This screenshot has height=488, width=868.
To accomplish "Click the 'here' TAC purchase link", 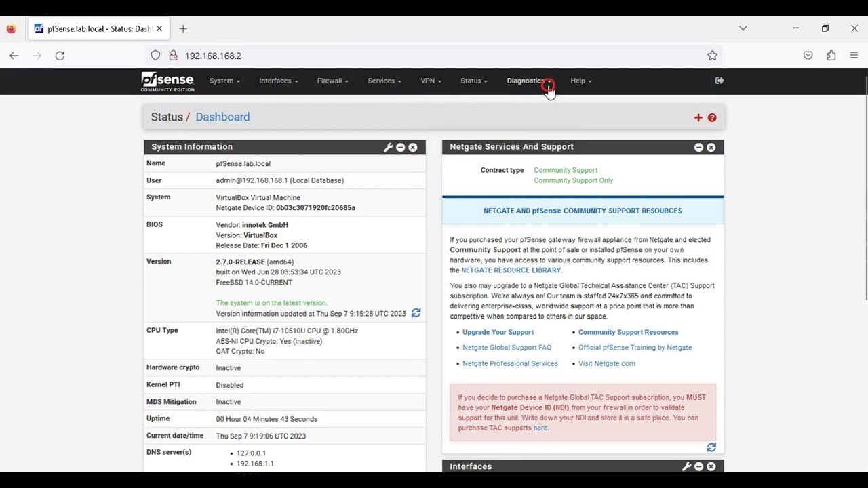I will pyautogui.click(x=540, y=428).
